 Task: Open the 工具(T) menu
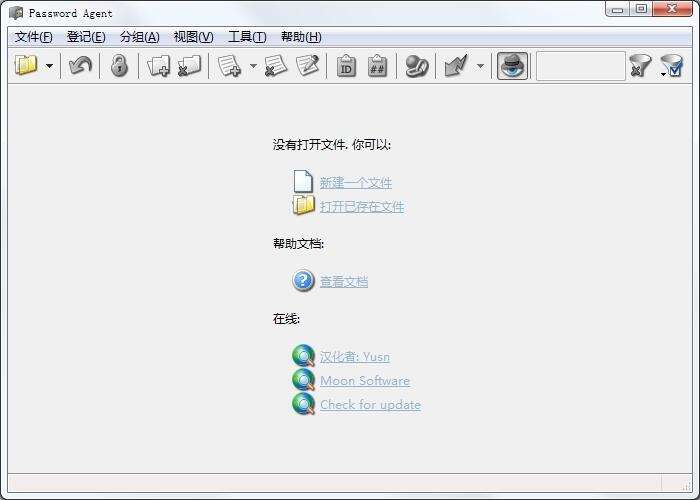coord(247,37)
